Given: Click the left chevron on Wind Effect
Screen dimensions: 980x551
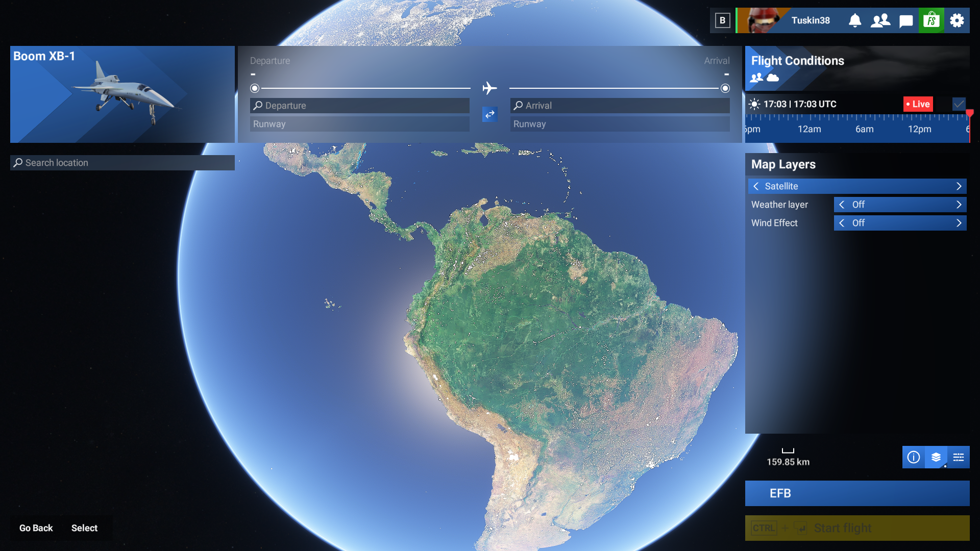Looking at the screenshot, I should tap(843, 223).
